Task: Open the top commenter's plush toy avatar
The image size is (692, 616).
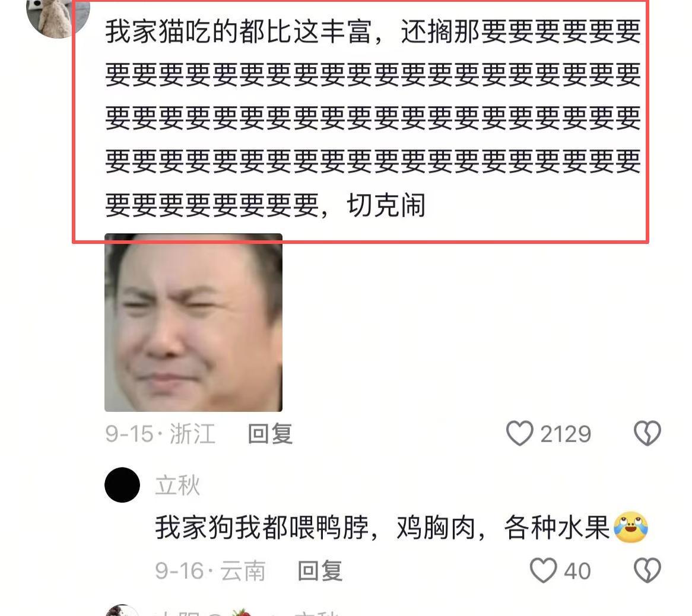Action: click(x=58, y=18)
